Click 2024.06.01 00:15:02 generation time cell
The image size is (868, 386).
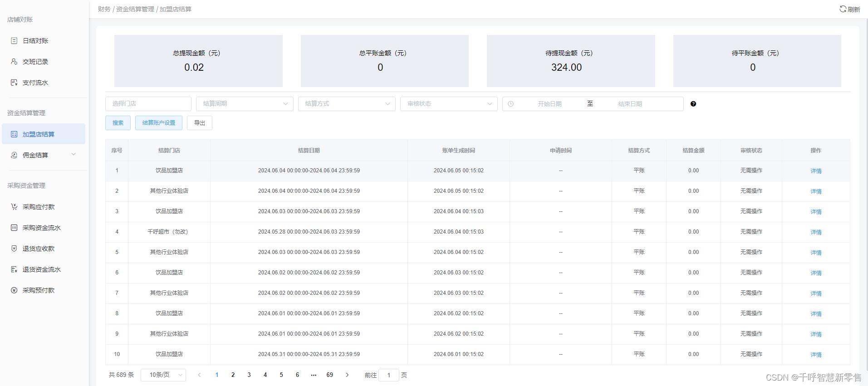pos(459,354)
